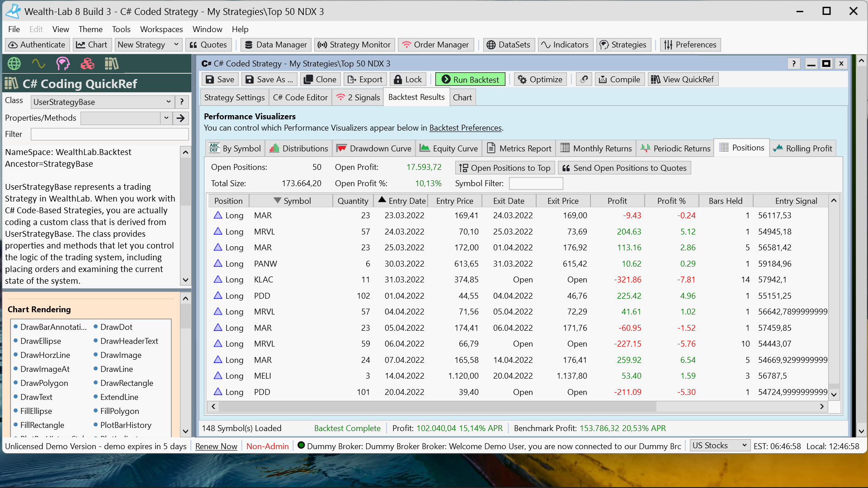868x488 pixels.
Task: Open Monthly Returns tab
Action: tap(596, 148)
